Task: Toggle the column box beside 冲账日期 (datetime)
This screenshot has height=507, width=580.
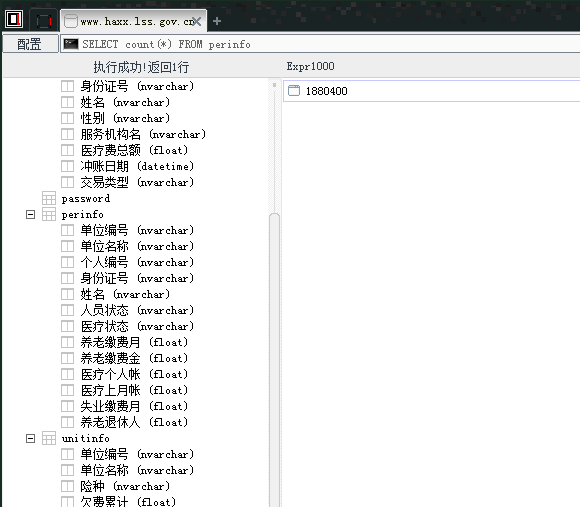Action: tap(67, 166)
